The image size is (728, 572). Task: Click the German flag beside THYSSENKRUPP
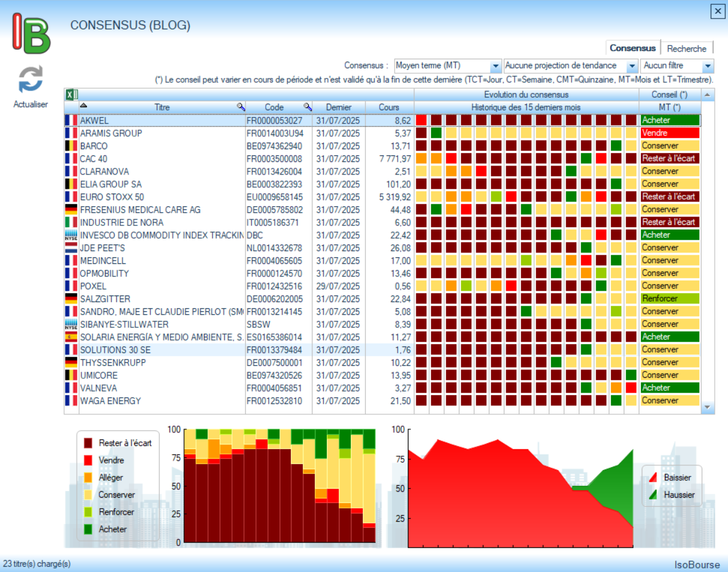pyautogui.click(x=71, y=363)
